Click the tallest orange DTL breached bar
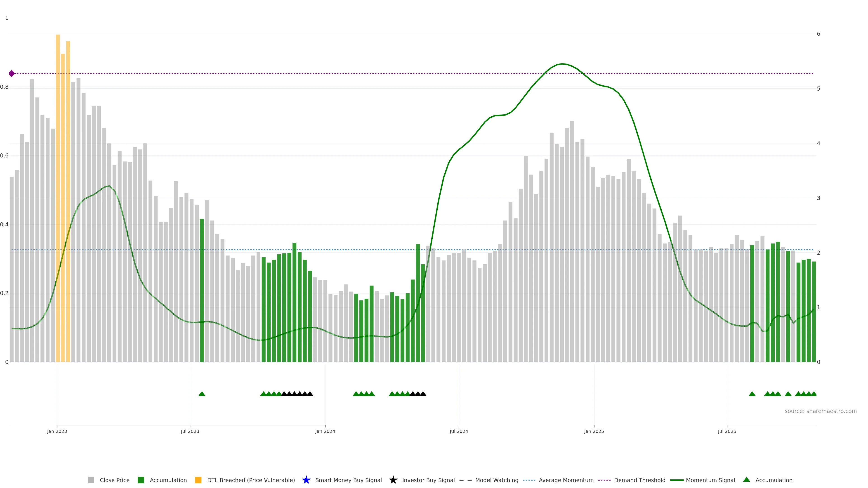 tap(58, 168)
